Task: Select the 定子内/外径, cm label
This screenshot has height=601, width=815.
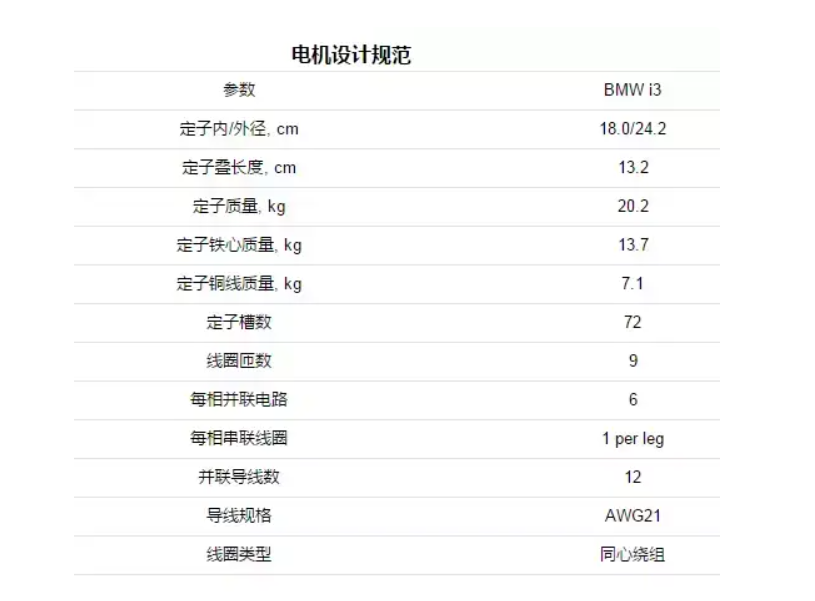Action: point(239,129)
